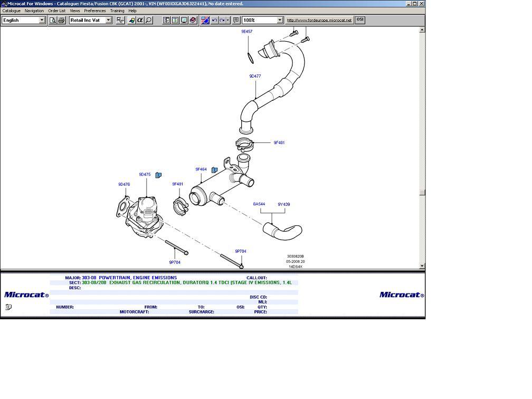The height and width of the screenshot is (399, 532).
Task: Open the English language dropdown
Action: 42,20
